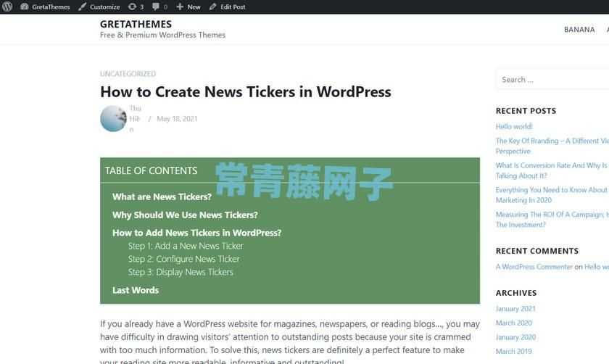Open the BANANA menu item
This screenshot has width=609, height=364.
click(579, 30)
